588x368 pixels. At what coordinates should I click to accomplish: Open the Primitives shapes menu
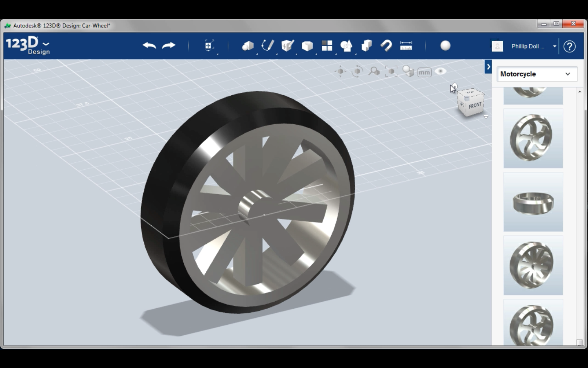click(248, 46)
